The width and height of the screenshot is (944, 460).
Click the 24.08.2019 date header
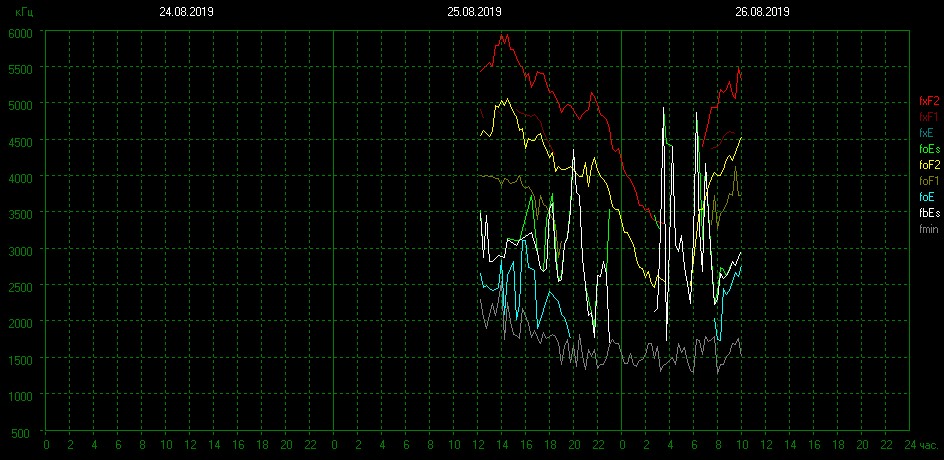(186, 12)
